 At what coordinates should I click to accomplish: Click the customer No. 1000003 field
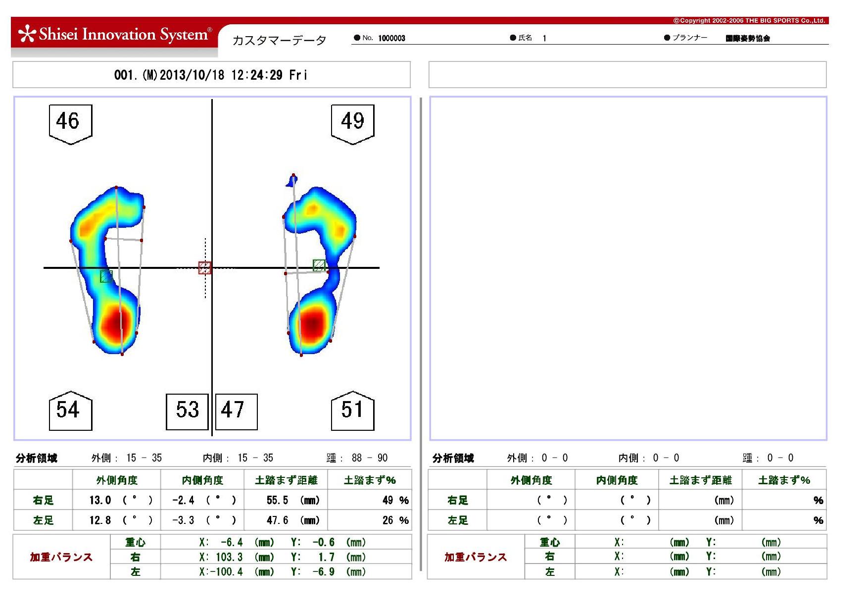click(391, 38)
